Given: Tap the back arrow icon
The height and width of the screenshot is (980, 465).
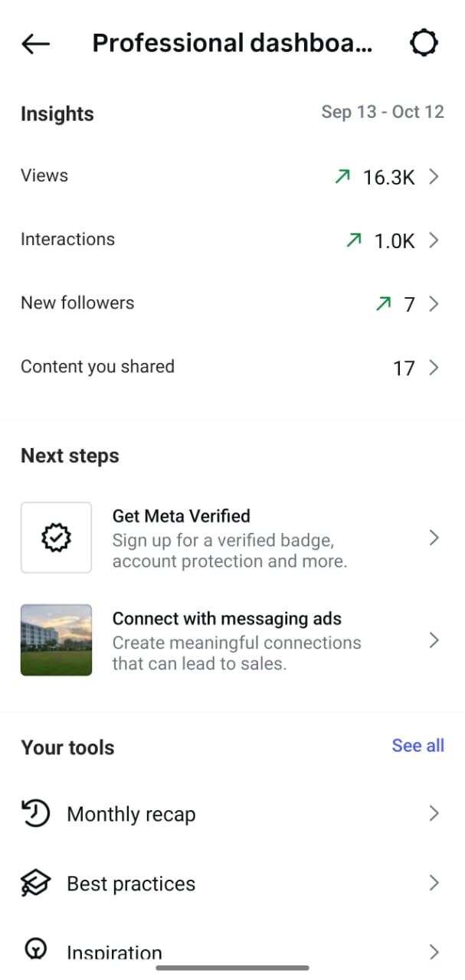Looking at the screenshot, I should pos(35,44).
